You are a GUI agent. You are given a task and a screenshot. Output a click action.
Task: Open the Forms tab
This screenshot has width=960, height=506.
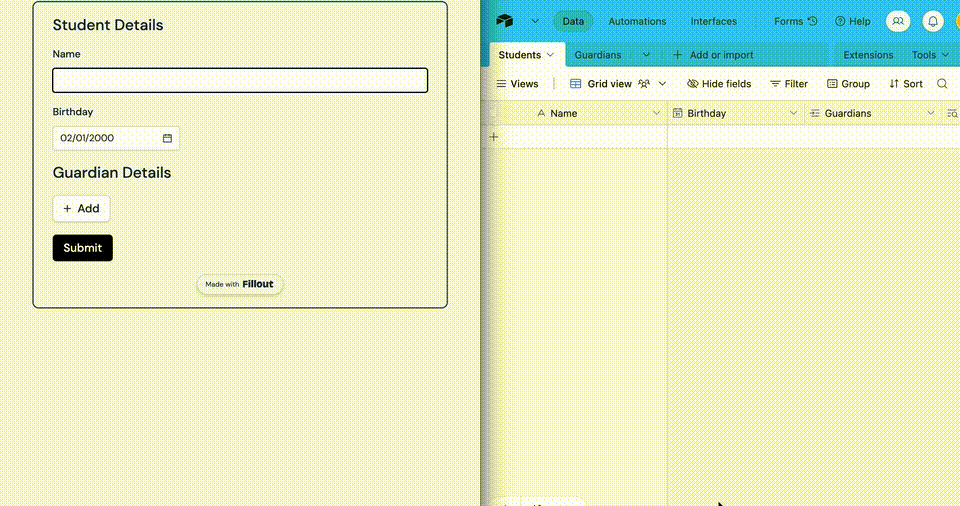[x=788, y=21]
